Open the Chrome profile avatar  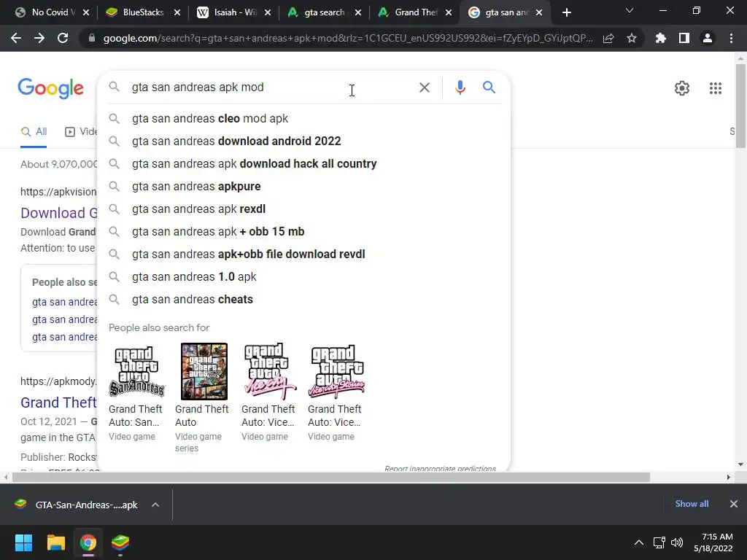pos(708,38)
